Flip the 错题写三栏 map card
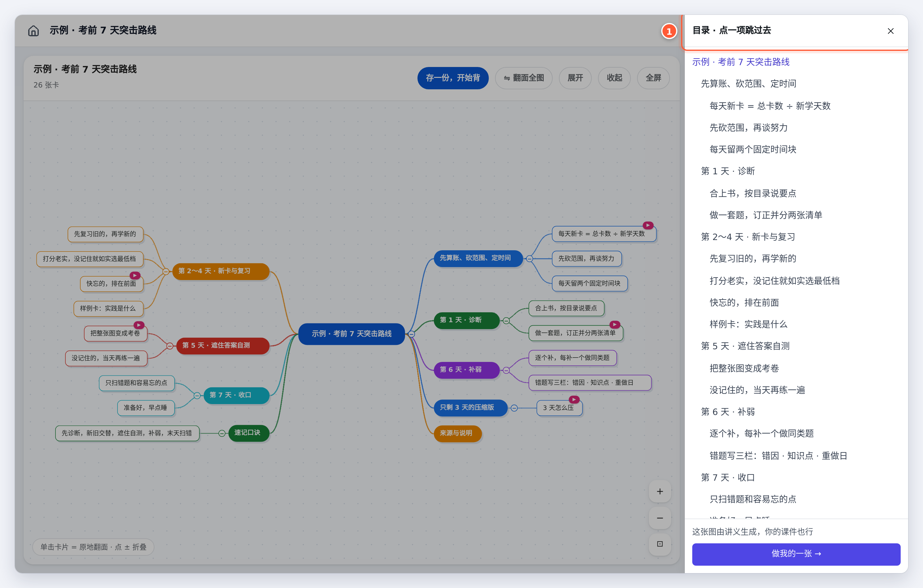 point(590,383)
